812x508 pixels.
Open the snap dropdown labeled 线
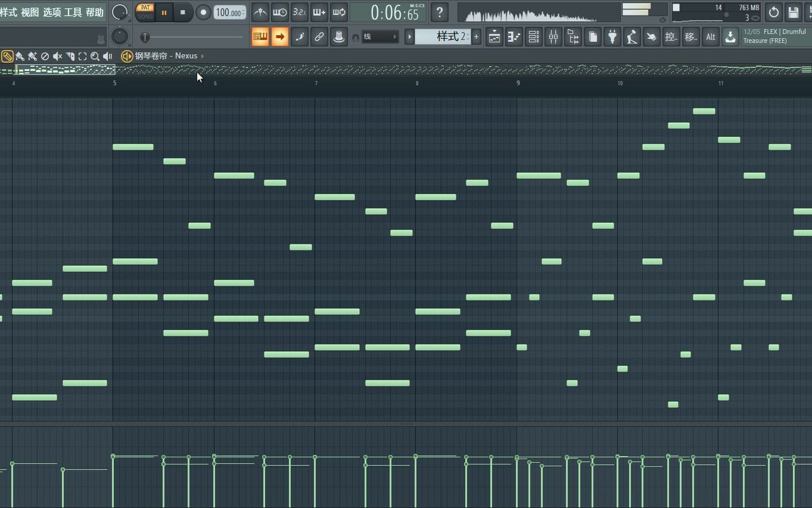tap(379, 37)
